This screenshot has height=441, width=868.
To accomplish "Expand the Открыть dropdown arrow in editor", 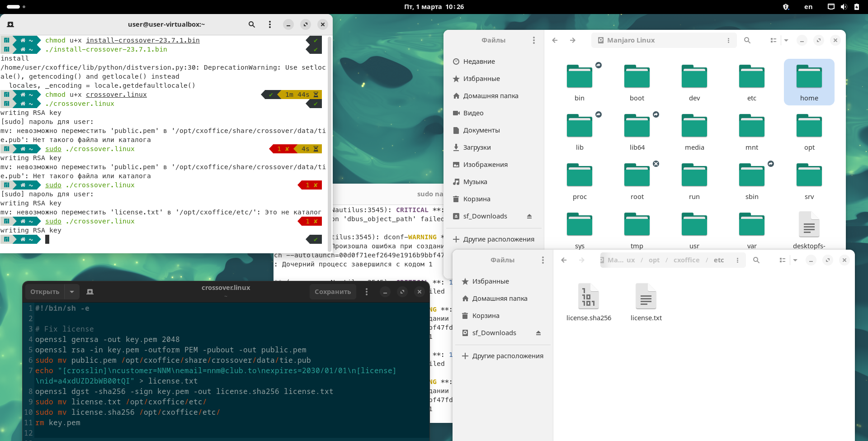I will 72,292.
